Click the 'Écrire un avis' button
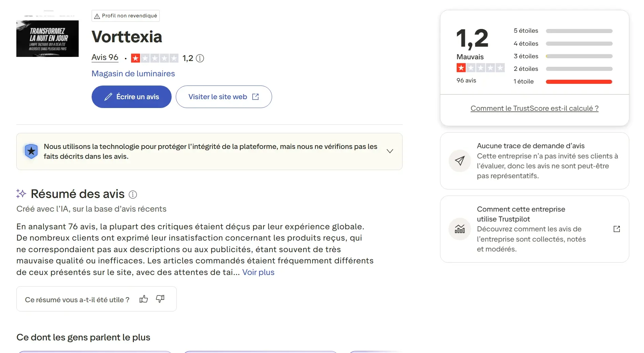Image resolution: width=644 pixels, height=353 pixels. click(x=131, y=97)
